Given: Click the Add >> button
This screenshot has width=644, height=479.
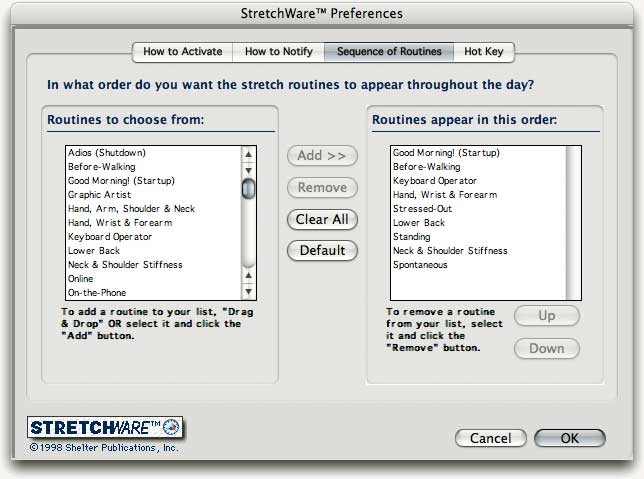Looking at the screenshot, I should tap(322, 156).
